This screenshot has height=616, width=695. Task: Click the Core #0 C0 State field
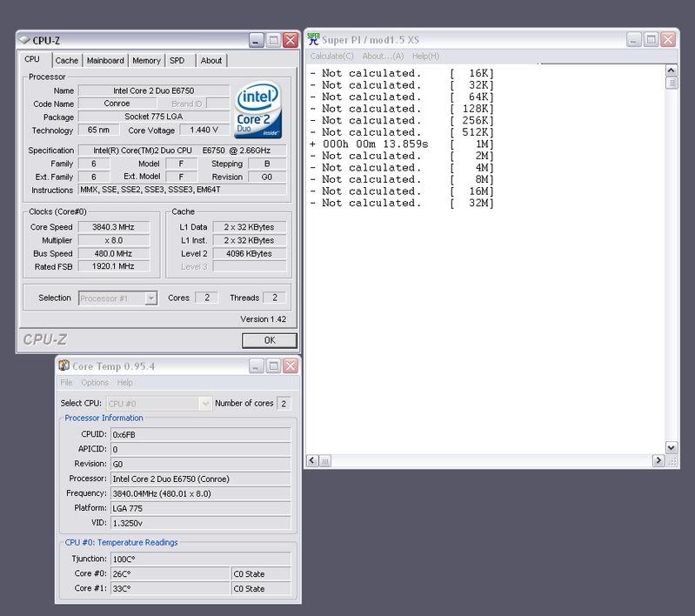pos(261,574)
